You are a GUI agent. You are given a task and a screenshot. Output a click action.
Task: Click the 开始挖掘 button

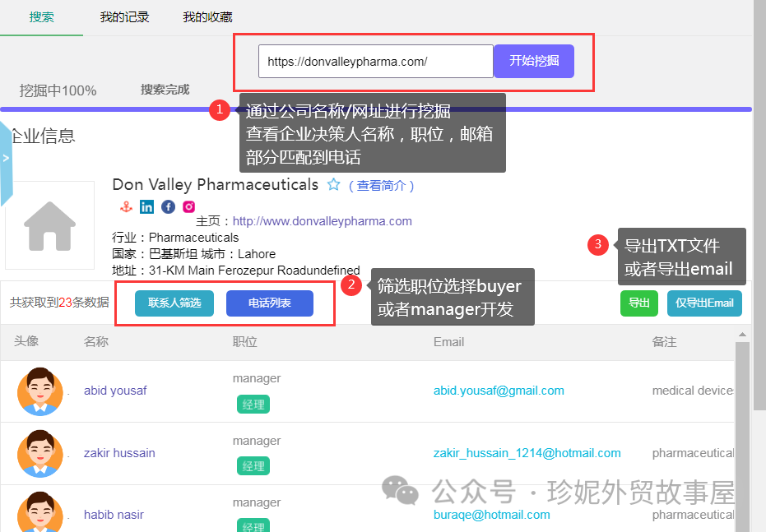(534, 61)
